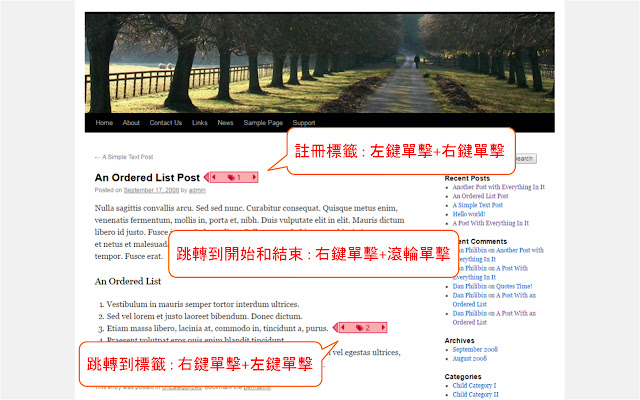Select Links in the navigation bar
640x400 pixels.
(x=200, y=122)
